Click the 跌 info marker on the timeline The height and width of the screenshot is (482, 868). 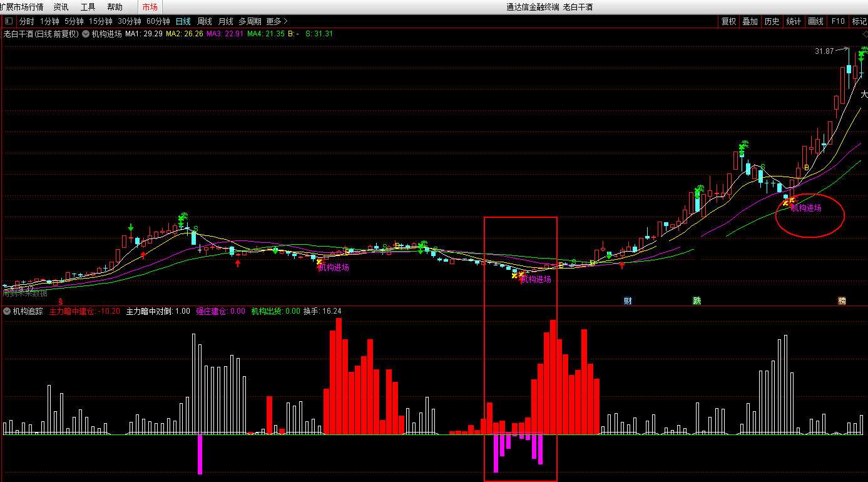697,300
